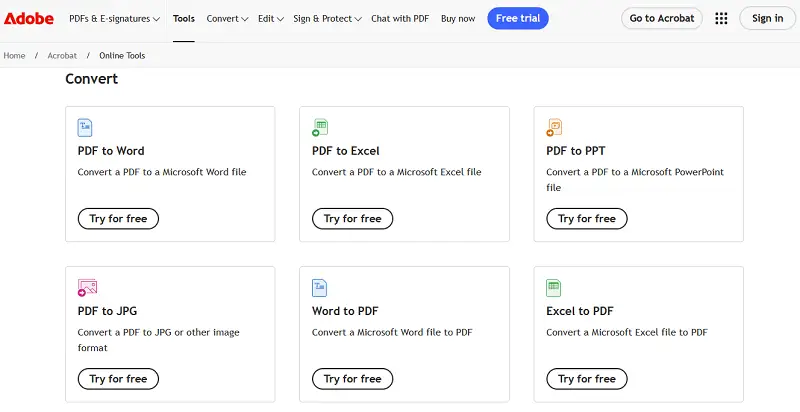This screenshot has width=800, height=412.
Task: Go to Home breadcrumb
Action: [14, 56]
